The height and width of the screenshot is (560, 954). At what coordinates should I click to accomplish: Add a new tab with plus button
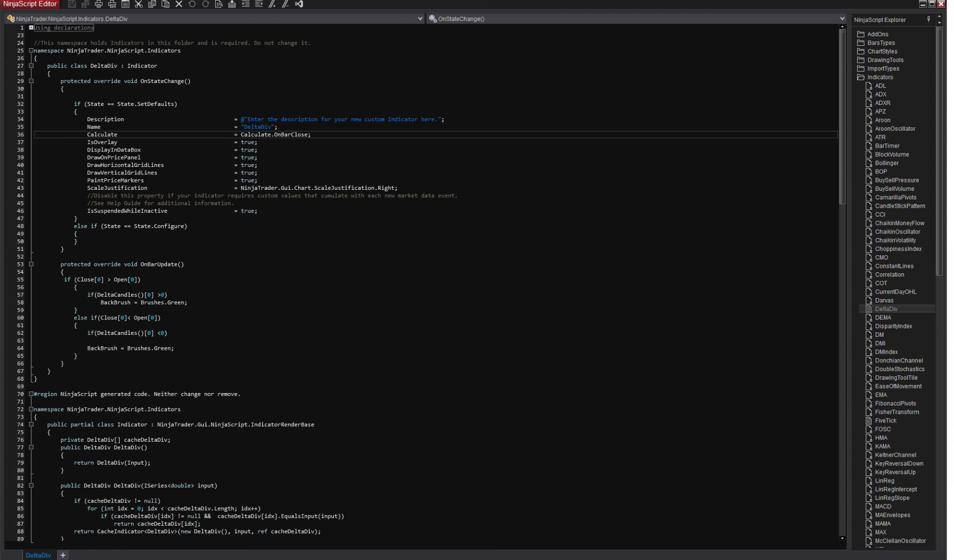click(x=63, y=555)
